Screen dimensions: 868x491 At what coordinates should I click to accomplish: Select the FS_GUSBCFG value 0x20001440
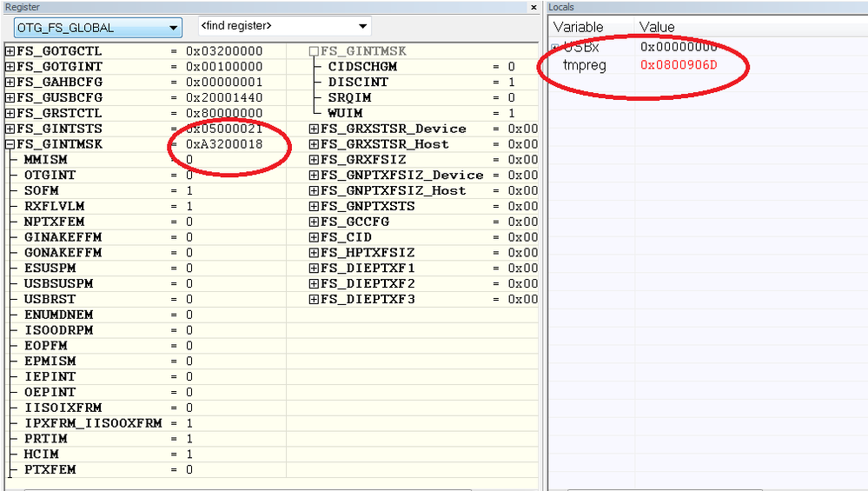coord(224,97)
